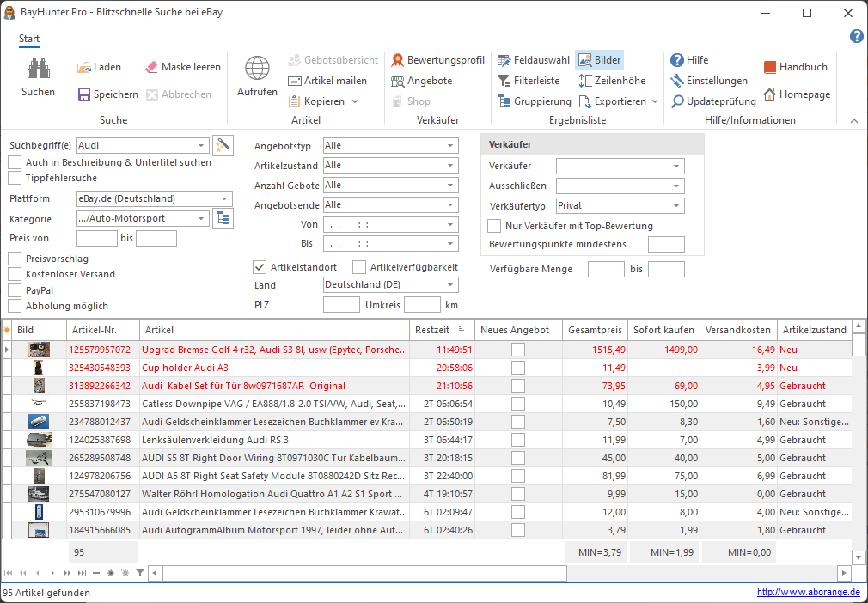868x603 pixels.
Task: Open Exportieren dropdown arrow
Action: [x=655, y=101]
